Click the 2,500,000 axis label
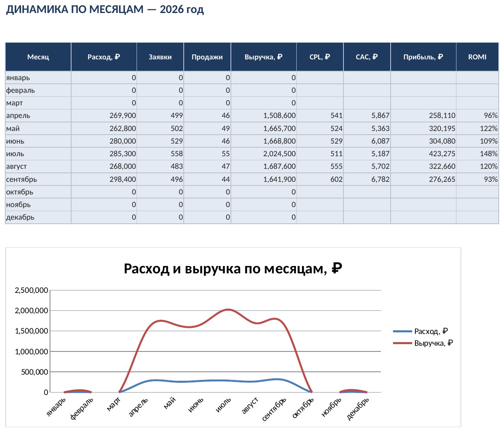This screenshot has width=504, height=432. 31,290
